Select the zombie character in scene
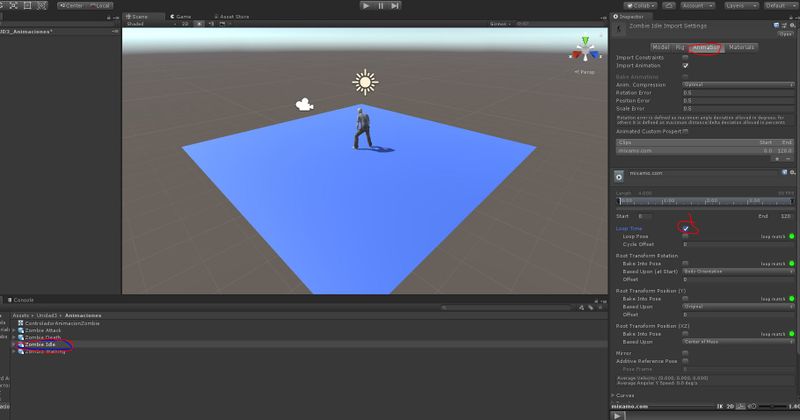 pos(363,130)
